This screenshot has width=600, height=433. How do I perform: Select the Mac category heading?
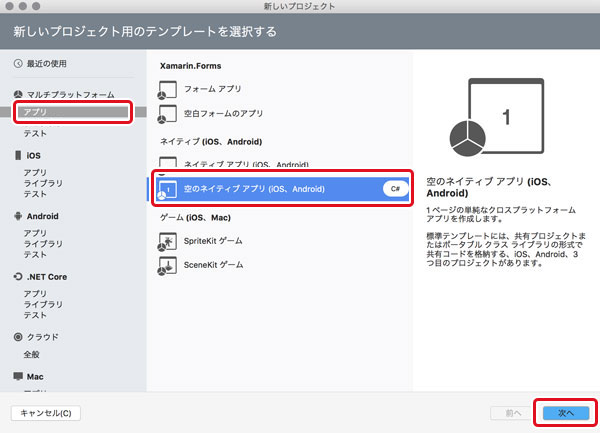pyautogui.click(x=35, y=377)
